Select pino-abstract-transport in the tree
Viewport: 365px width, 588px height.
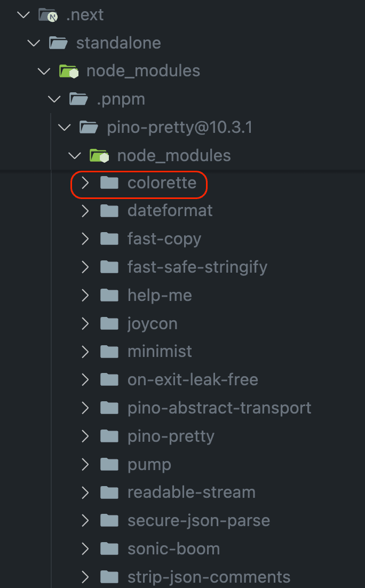pyautogui.click(x=219, y=408)
